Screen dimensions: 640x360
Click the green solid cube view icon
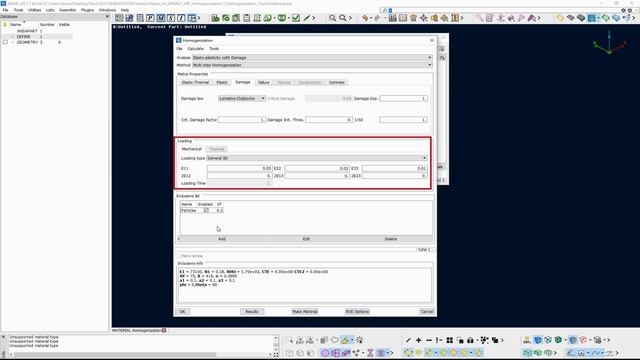(558, 340)
